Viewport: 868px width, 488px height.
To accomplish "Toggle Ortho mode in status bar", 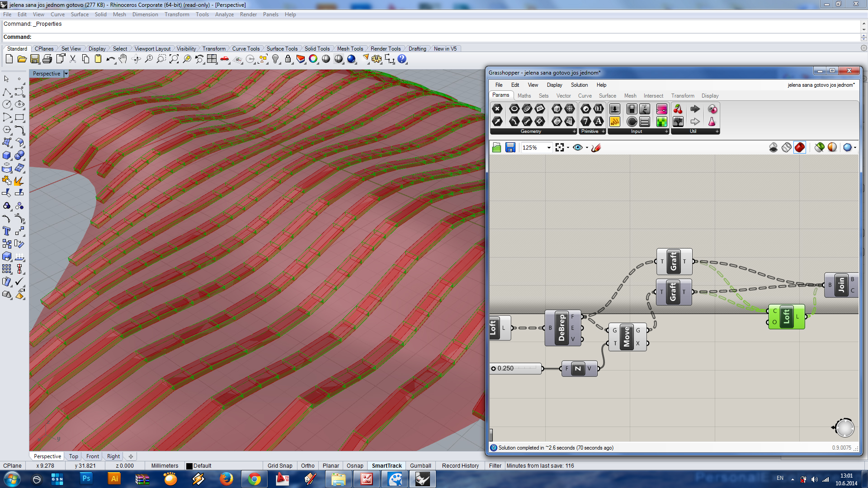I will (x=308, y=466).
